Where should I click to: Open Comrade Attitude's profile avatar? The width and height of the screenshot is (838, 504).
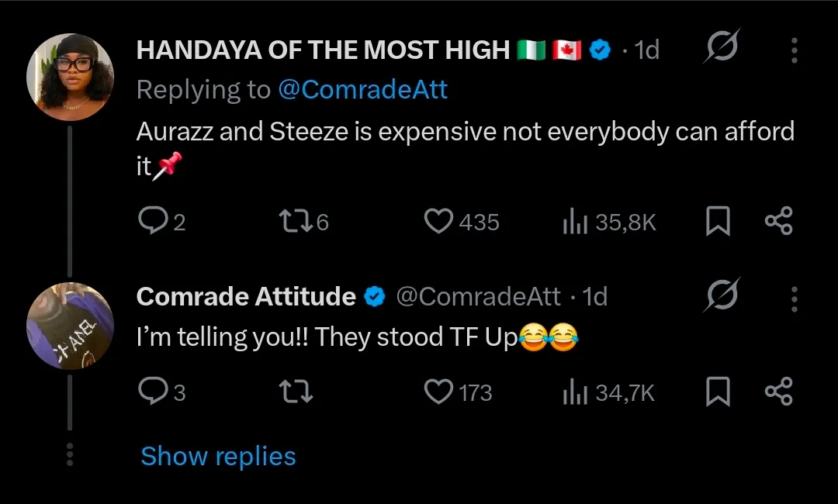[70, 325]
